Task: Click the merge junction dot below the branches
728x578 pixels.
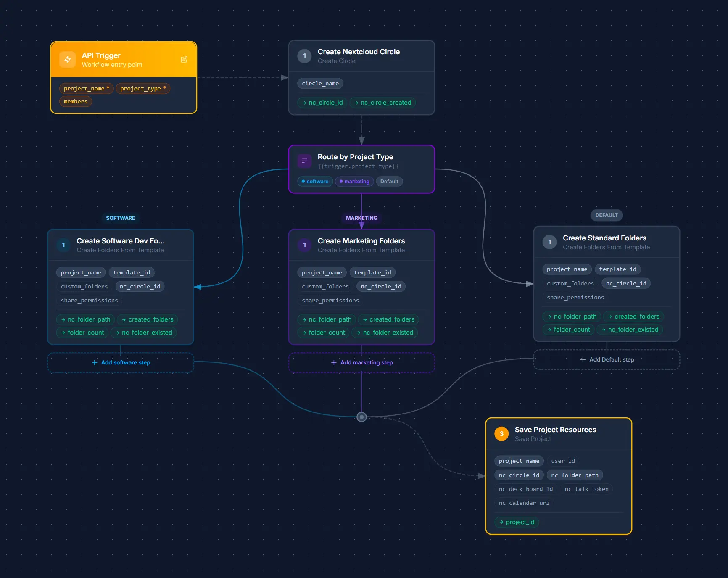Action: [361, 417]
